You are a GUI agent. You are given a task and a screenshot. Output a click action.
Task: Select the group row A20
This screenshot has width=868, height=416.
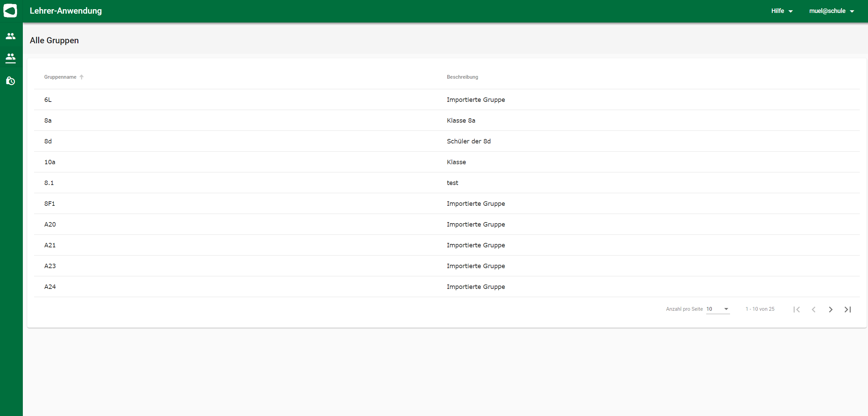(x=447, y=224)
